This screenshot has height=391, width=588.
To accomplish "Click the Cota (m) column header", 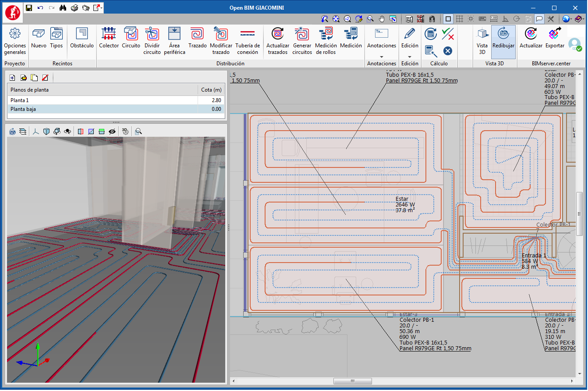I will tap(211, 90).
